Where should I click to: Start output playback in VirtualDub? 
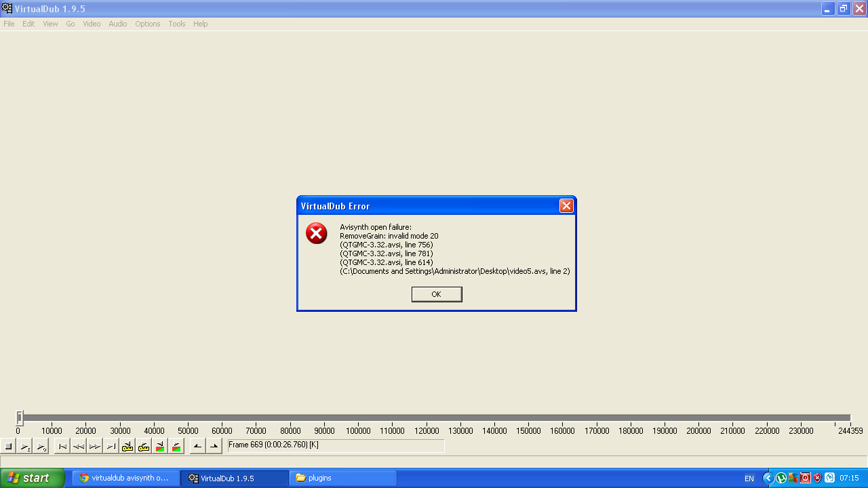[41, 446]
